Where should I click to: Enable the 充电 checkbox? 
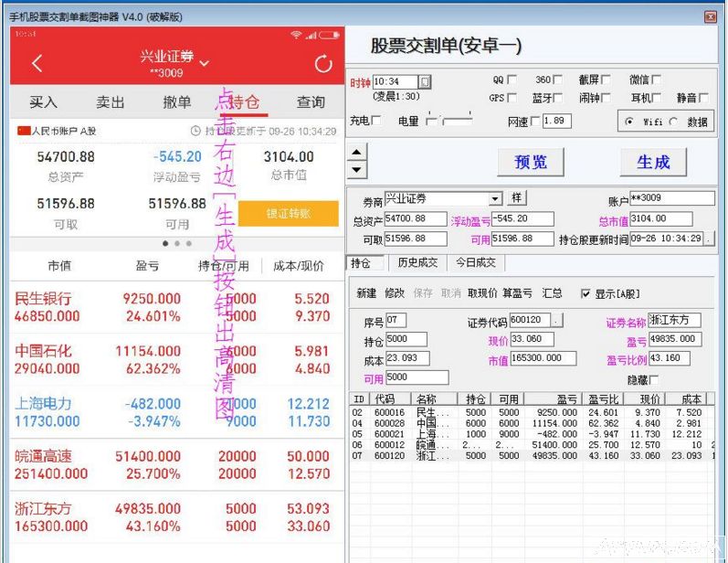coord(376,121)
